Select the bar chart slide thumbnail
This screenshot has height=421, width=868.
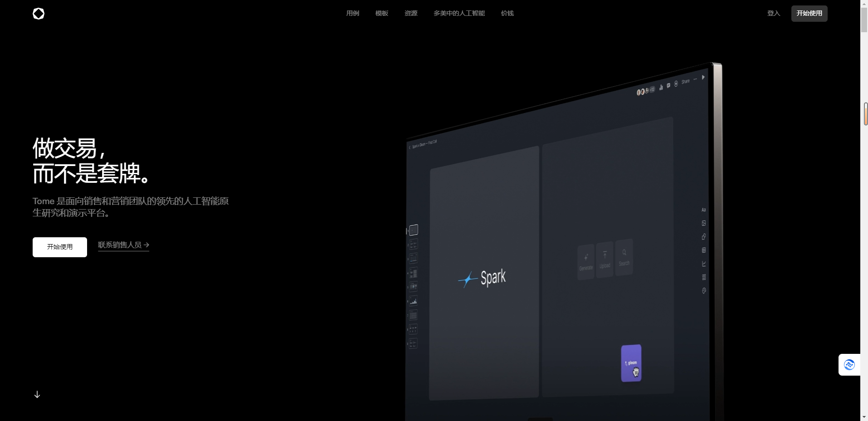(413, 301)
